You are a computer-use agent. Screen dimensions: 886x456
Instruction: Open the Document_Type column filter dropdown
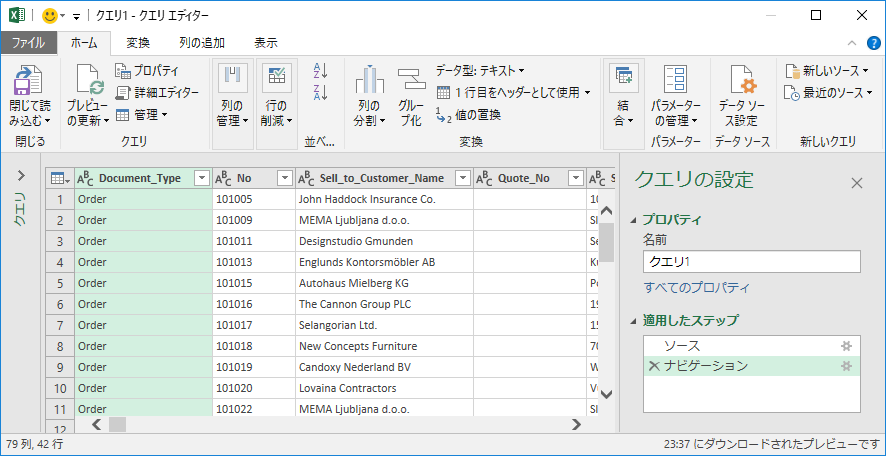click(202, 178)
